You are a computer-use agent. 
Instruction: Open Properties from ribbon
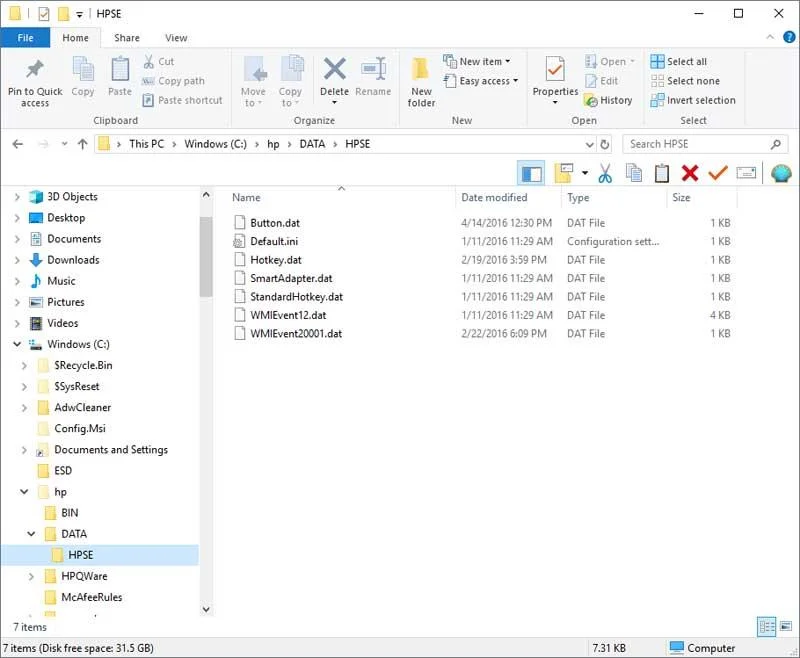(x=555, y=80)
